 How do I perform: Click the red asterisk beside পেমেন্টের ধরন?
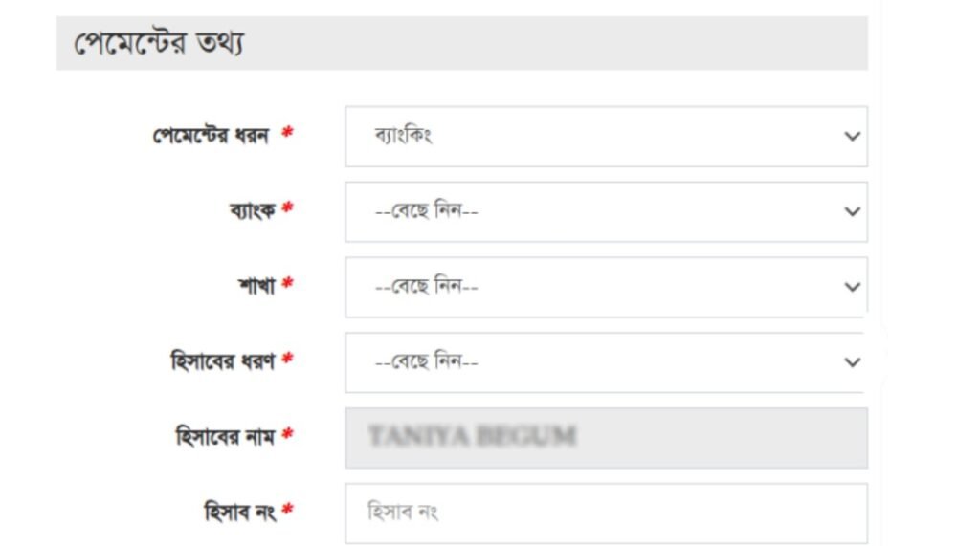point(287,134)
